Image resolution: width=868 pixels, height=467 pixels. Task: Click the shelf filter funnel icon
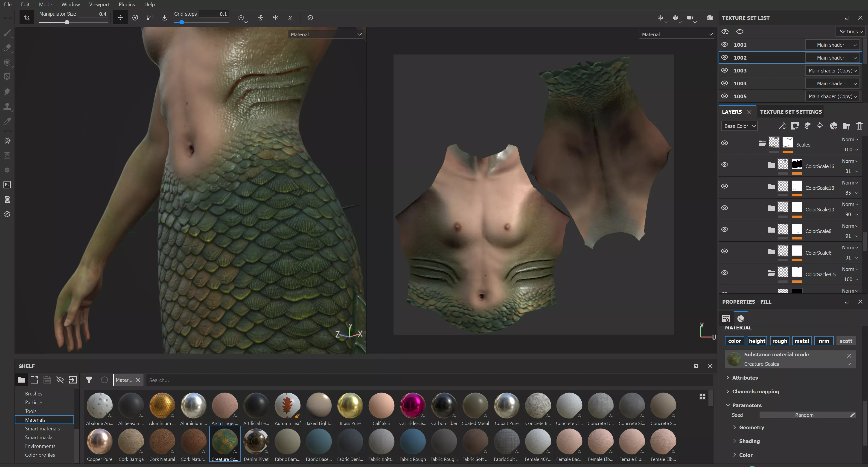89,380
